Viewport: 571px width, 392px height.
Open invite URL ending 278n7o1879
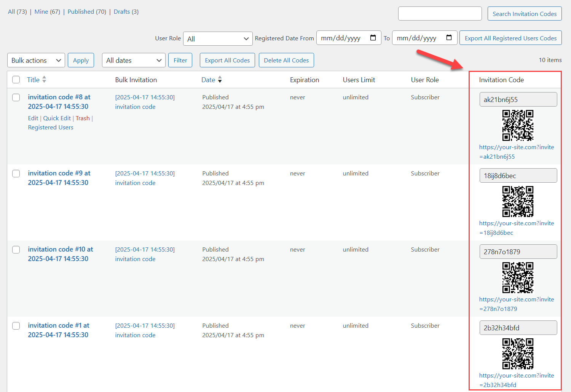517,304
